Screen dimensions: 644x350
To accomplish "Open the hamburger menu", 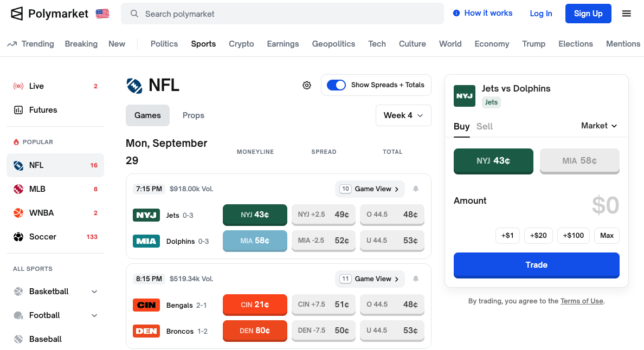I will click(x=626, y=14).
